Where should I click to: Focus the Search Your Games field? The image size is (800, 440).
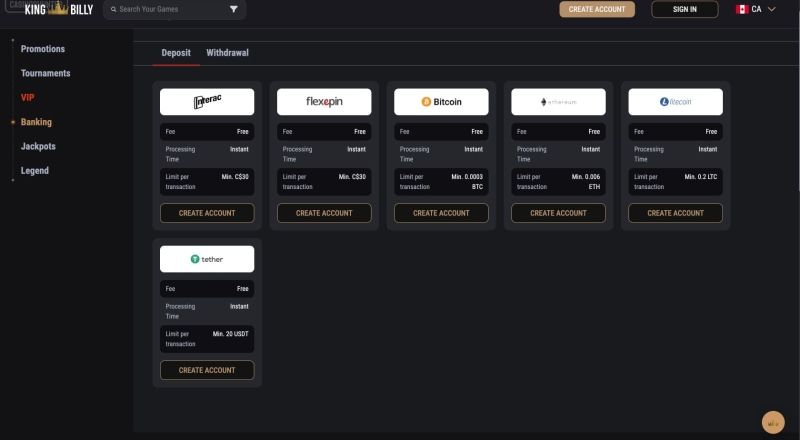click(174, 9)
